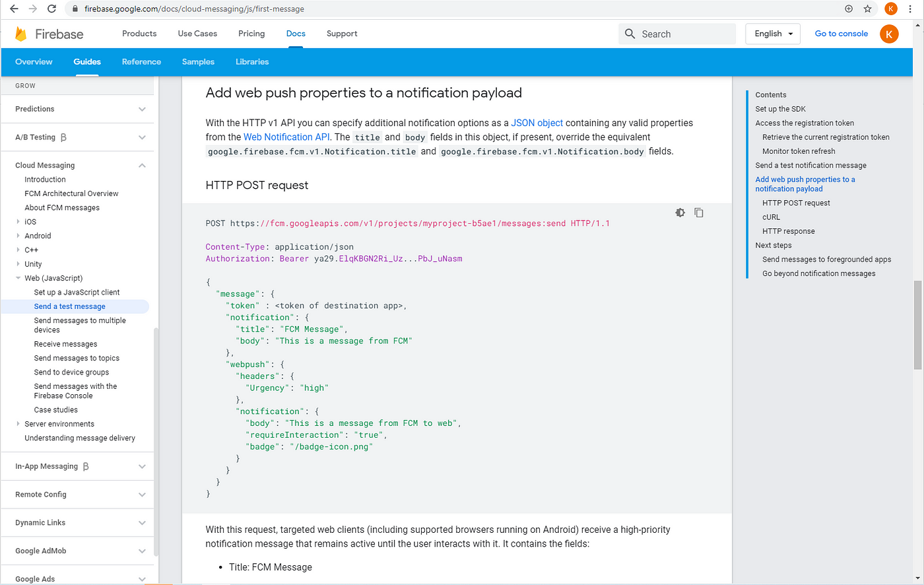The width and height of the screenshot is (924, 585).
Task: Switch to the Samples tab
Action: (x=198, y=62)
